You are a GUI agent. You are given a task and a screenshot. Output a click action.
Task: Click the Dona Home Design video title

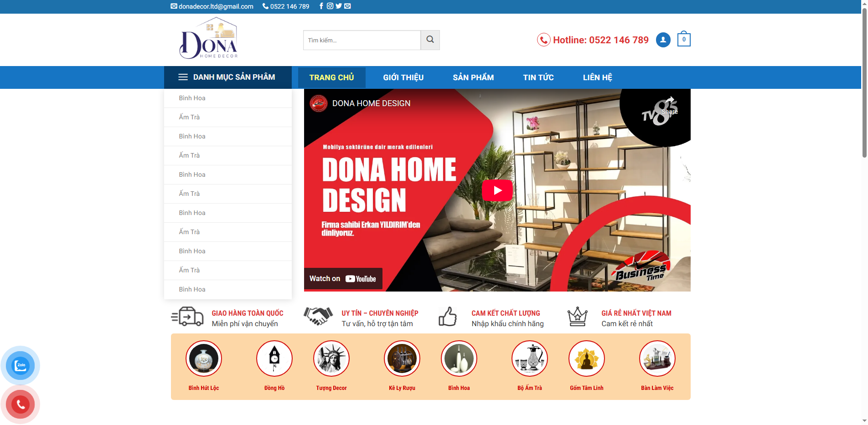371,103
